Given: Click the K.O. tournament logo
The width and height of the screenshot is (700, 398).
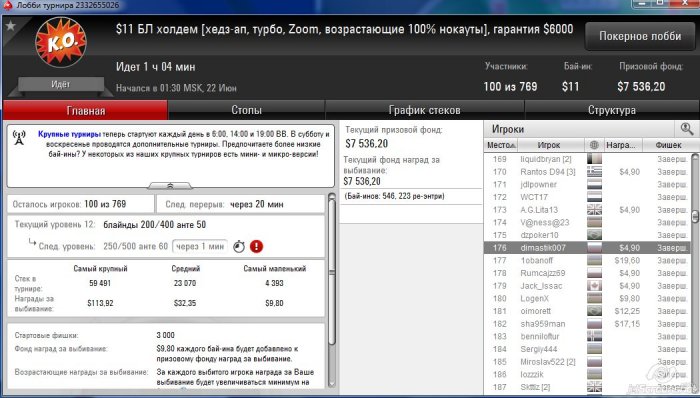Looking at the screenshot, I should click(61, 43).
